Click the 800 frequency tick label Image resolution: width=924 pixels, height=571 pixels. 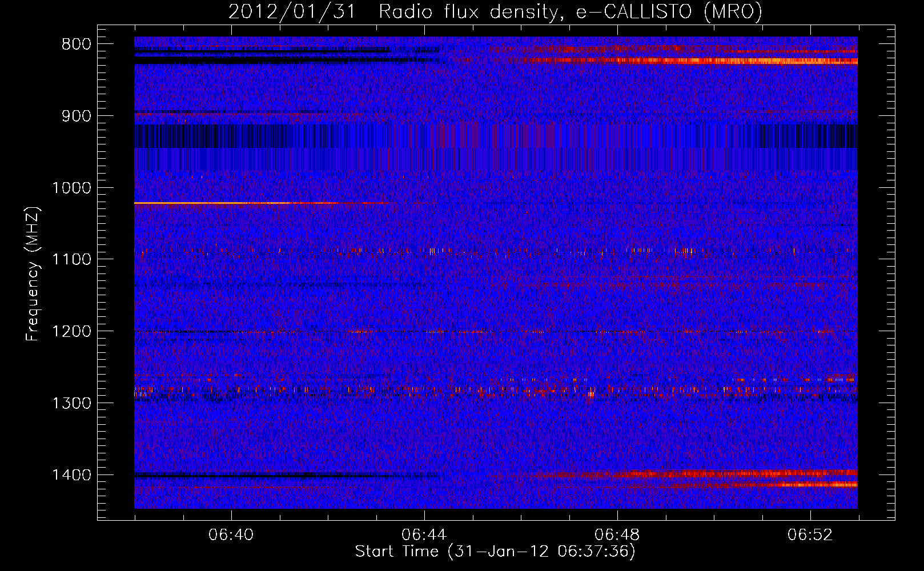(77, 44)
